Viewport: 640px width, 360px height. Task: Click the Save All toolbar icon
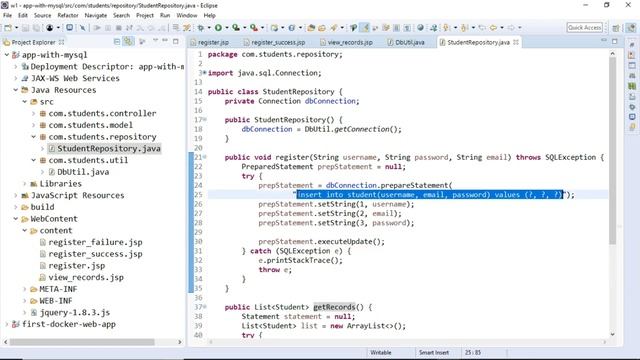point(36,28)
